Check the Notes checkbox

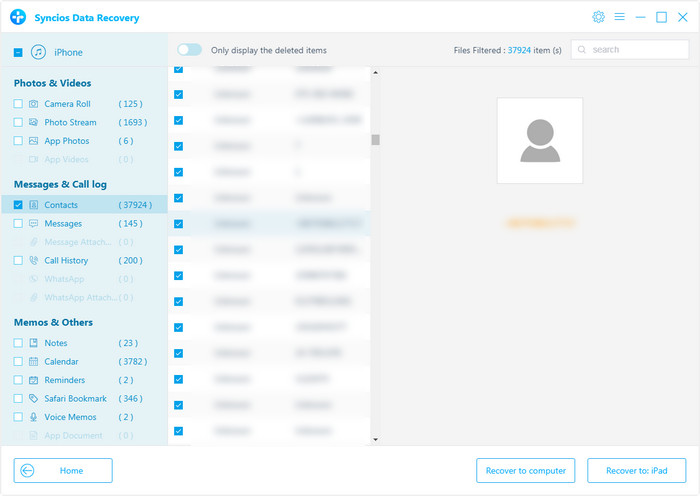tap(18, 343)
